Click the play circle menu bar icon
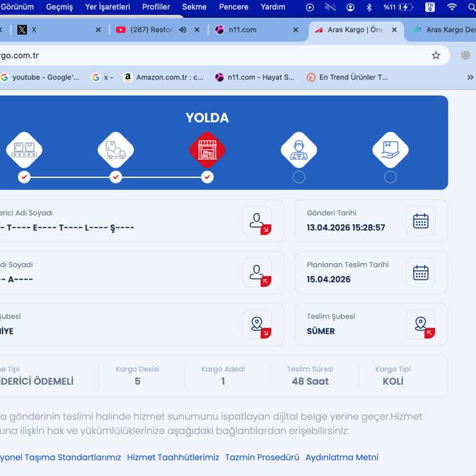Viewport: 476px width, 476px height. point(310,7)
